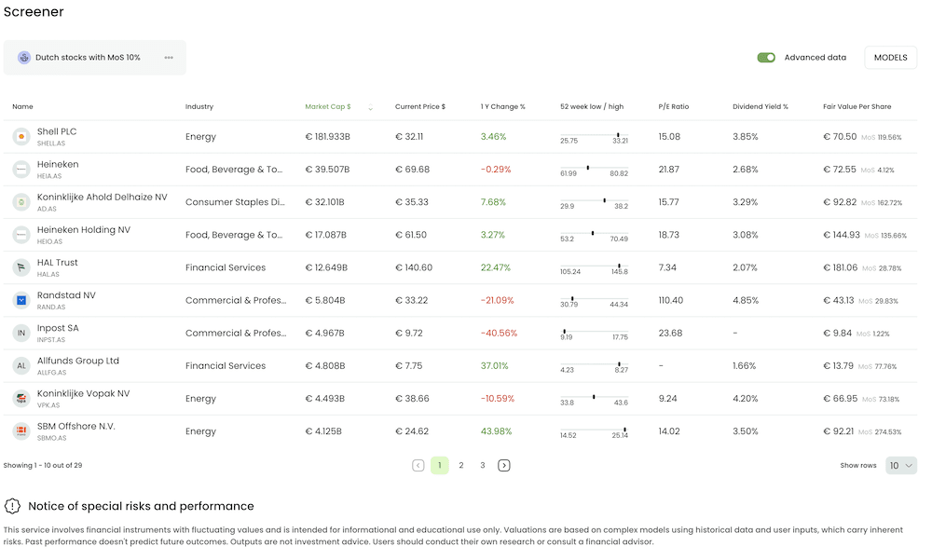Click the Randstad NV logo icon

(x=21, y=300)
